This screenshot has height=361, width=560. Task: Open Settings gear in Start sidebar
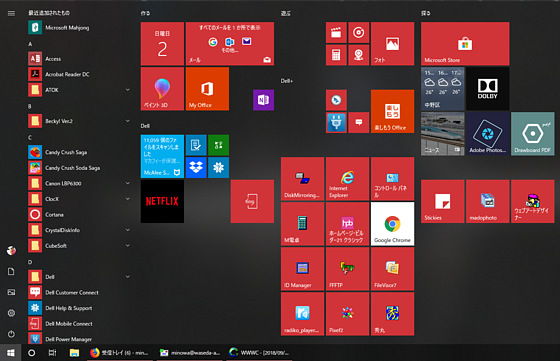click(11, 313)
